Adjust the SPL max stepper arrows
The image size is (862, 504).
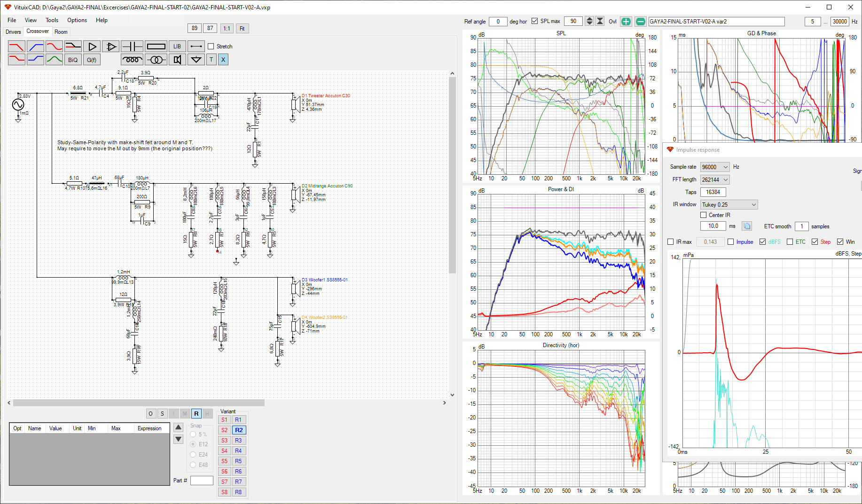point(589,21)
